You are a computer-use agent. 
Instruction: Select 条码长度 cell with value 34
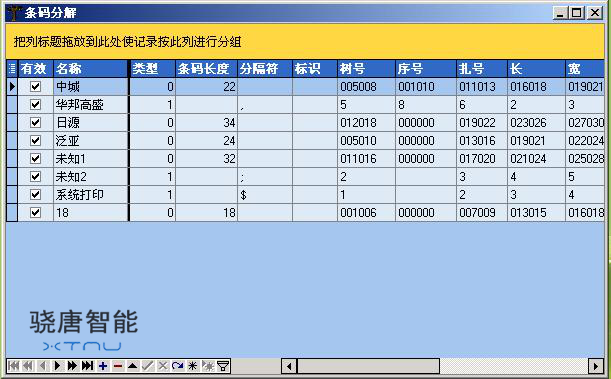pos(207,122)
